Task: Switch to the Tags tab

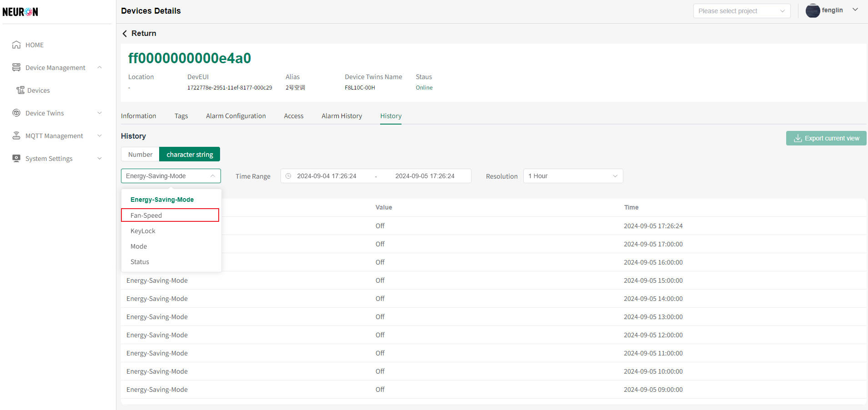Action: pyautogui.click(x=181, y=116)
